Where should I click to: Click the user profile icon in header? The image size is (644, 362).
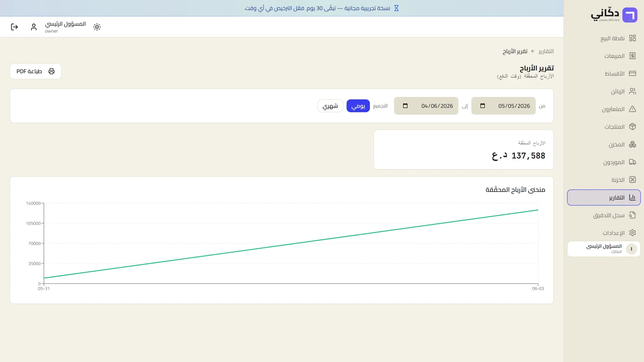(34, 27)
